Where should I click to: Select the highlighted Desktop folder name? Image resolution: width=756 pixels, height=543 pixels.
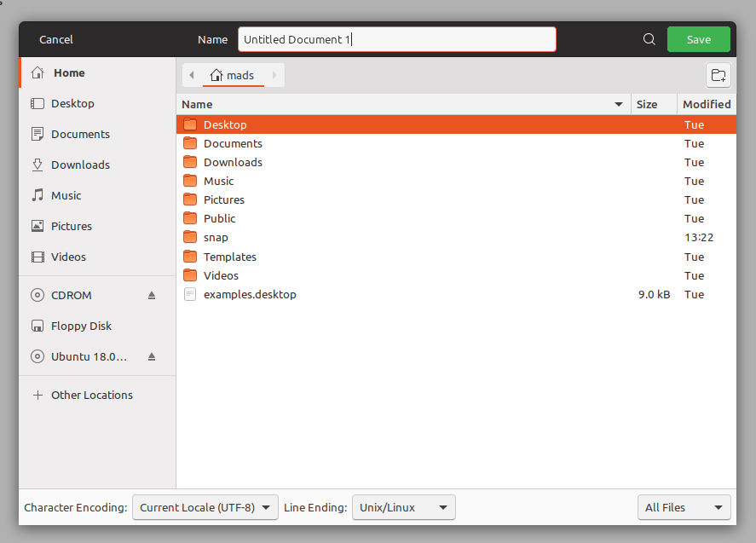(x=225, y=125)
